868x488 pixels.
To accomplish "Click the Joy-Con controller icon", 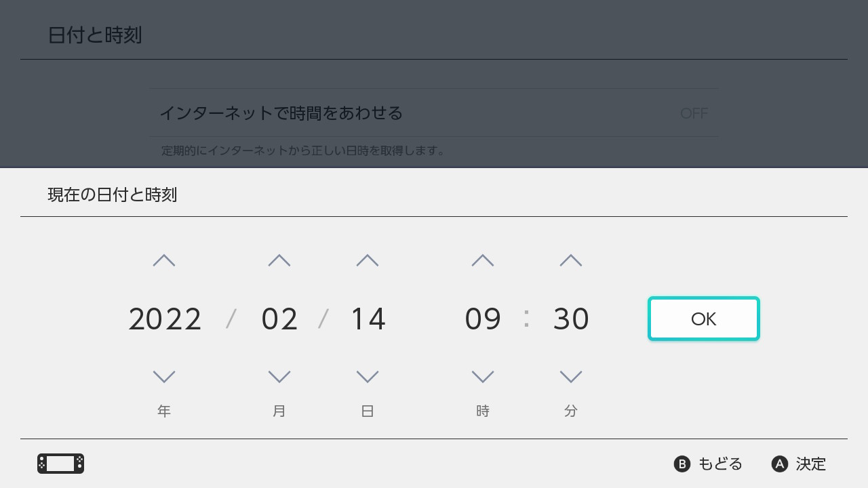I will (60, 464).
